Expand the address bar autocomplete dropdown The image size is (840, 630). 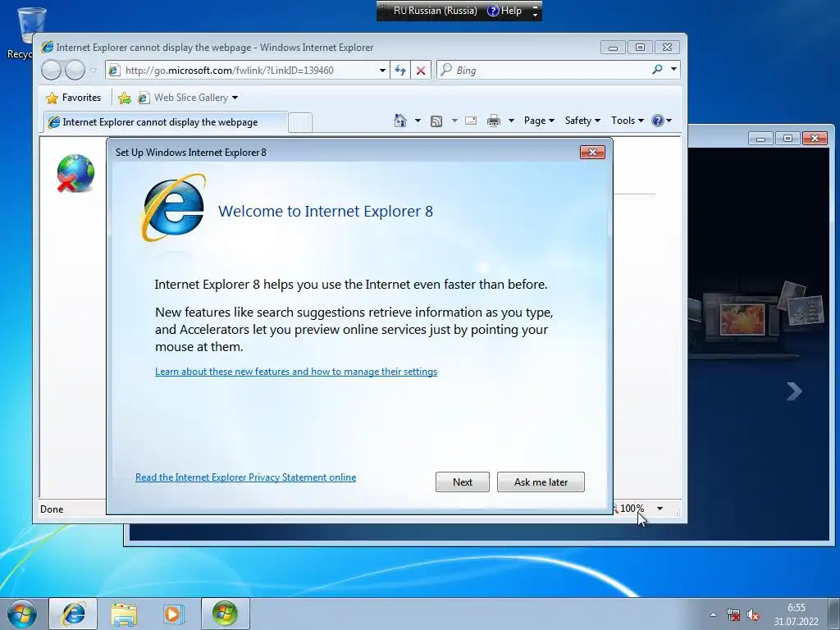[382, 71]
